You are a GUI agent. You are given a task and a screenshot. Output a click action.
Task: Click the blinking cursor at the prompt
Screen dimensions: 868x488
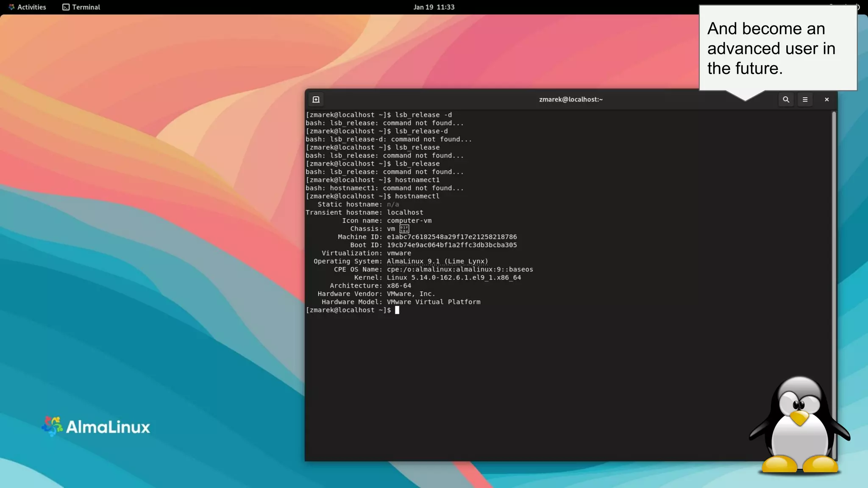[x=397, y=310]
